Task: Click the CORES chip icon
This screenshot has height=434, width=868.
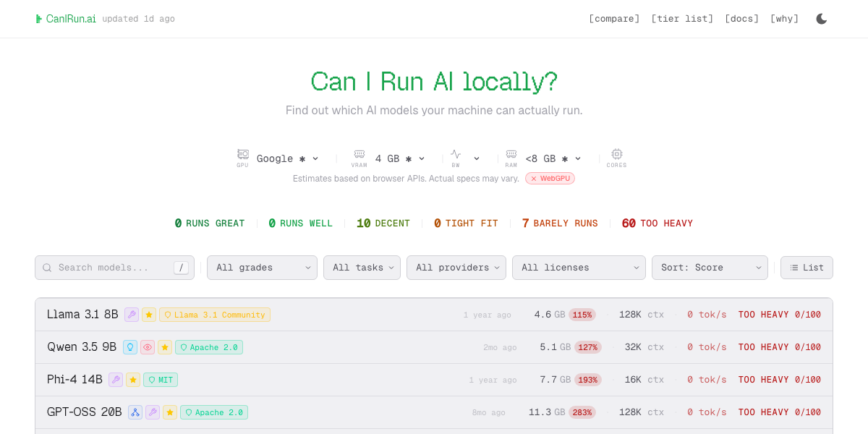Action: click(x=617, y=154)
